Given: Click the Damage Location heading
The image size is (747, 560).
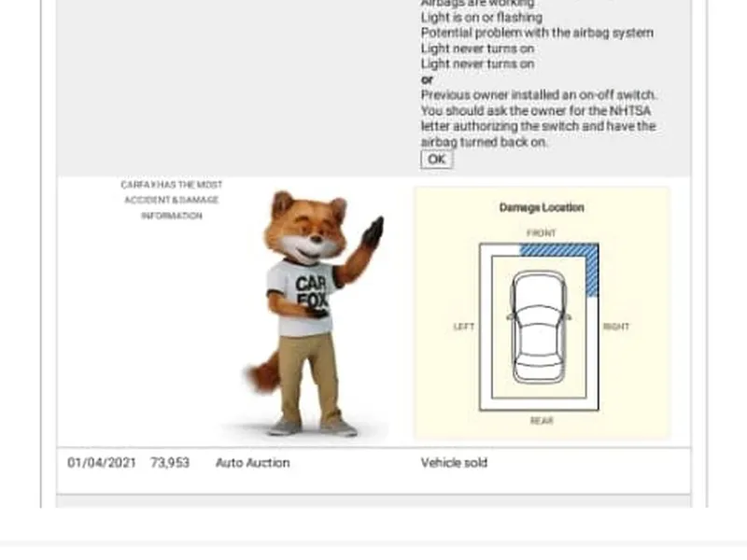Looking at the screenshot, I should (x=542, y=207).
